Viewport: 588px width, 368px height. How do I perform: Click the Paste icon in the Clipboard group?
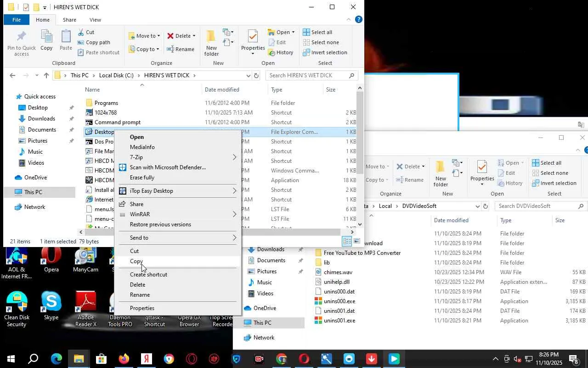click(66, 40)
